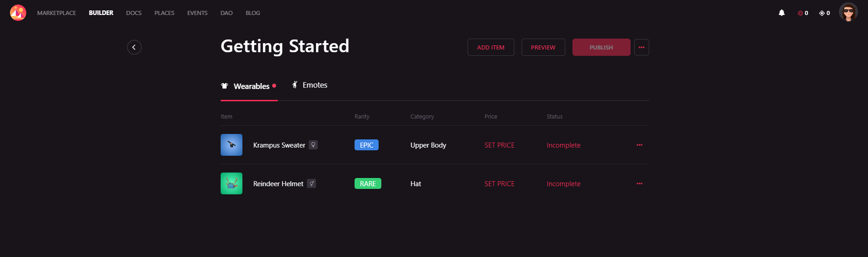Click the Publish button

pos(601,47)
